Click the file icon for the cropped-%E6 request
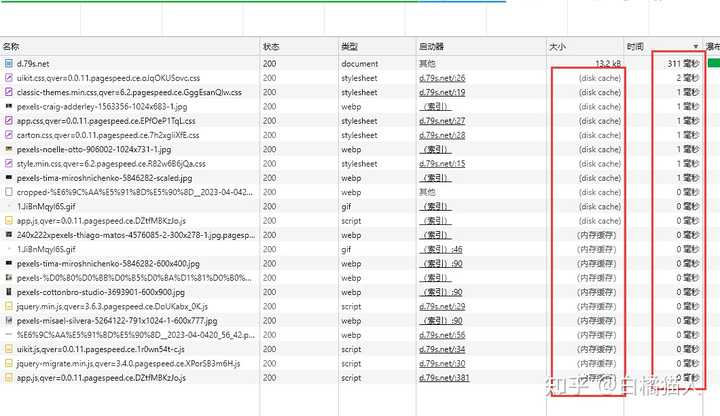The width and height of the screenshot is (720, 416). coord(9,192)
